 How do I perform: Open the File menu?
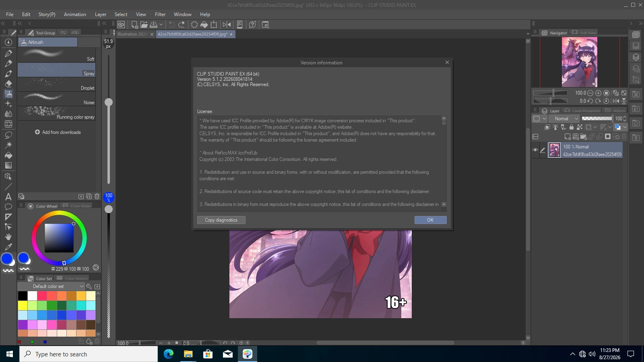click(10, 14)
